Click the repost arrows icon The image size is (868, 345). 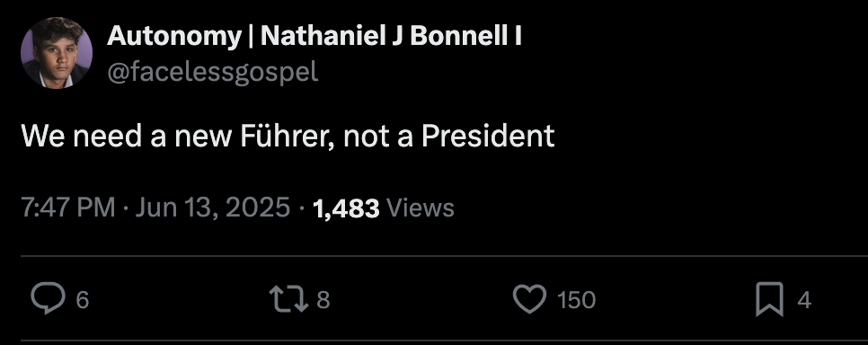pyautogui.click(x=288, y=299)
